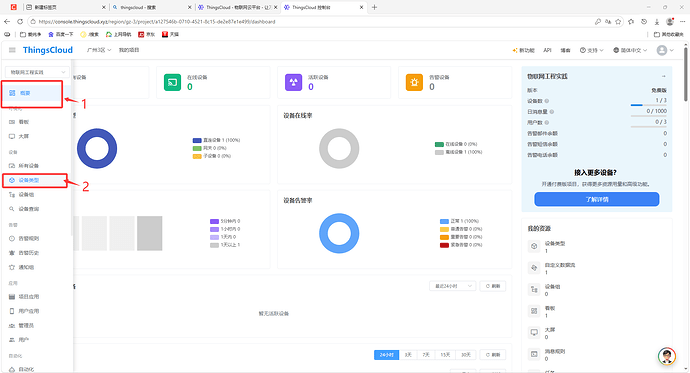Click the 设备组 icon under My Resources

coord(534,289)
